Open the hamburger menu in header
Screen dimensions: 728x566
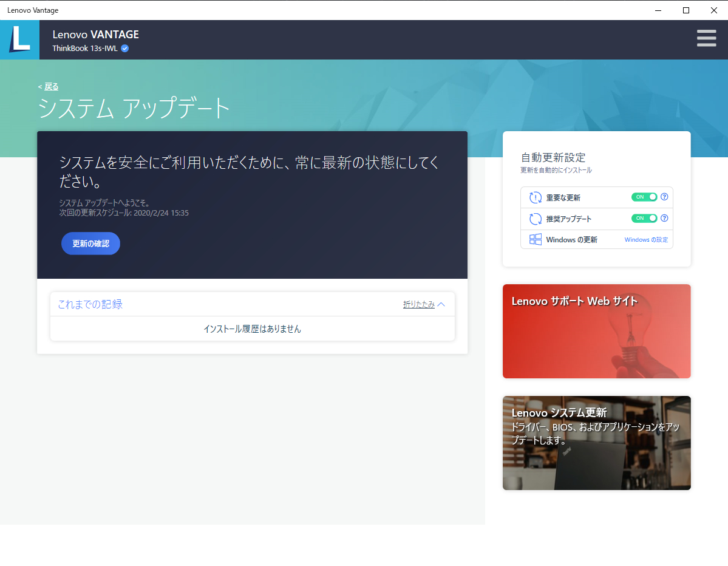point(706,38)
